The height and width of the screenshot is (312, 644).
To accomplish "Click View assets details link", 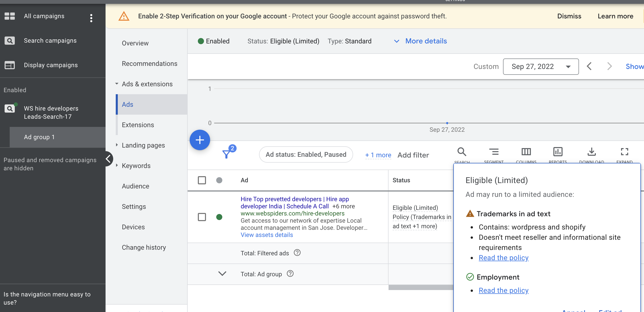I will click(x=267, y=235).
